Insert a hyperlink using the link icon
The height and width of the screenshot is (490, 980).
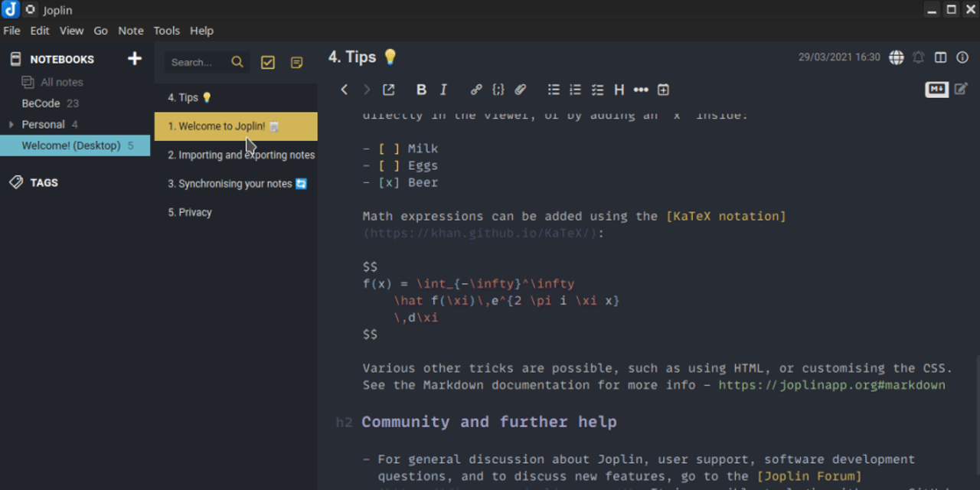click(476, 90)
